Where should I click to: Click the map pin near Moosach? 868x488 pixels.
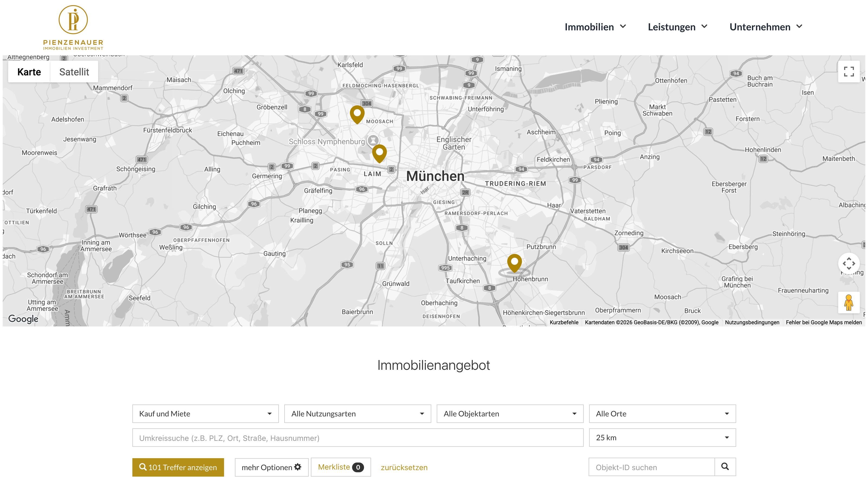tap(357, 114)
